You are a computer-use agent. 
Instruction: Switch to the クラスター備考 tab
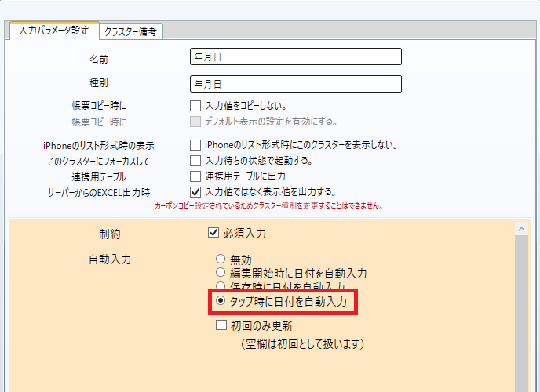point(133,31)
